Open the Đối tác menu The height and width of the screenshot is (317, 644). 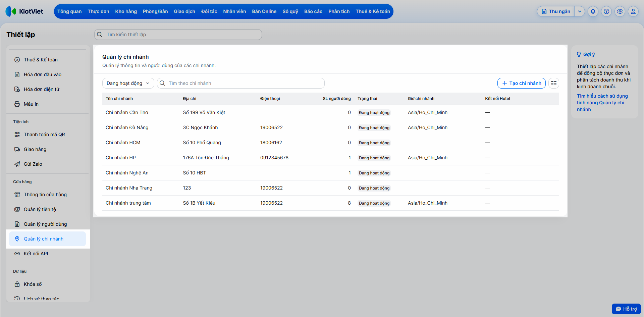[209, 11]
